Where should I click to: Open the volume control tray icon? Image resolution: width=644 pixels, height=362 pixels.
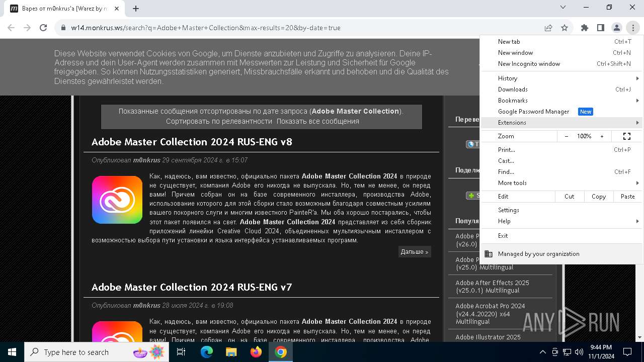click(x=579, y=352)
